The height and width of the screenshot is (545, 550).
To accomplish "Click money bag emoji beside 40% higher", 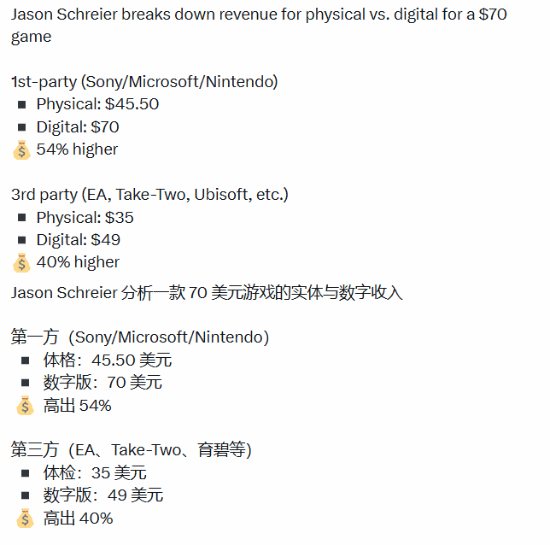I will [x=22, y=263].
